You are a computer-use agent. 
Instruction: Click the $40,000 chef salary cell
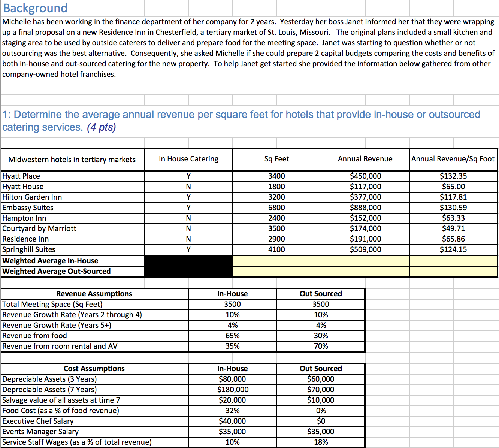click(233, 421)
